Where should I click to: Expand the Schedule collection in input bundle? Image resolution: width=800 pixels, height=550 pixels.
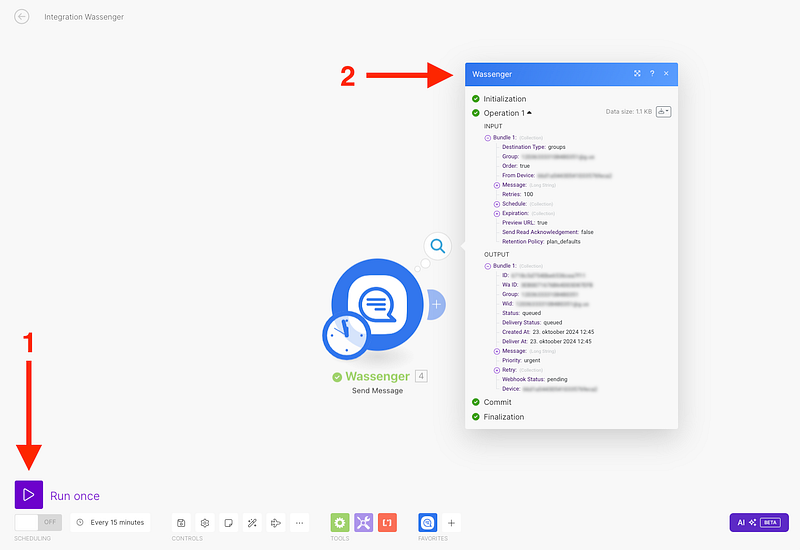497,204
